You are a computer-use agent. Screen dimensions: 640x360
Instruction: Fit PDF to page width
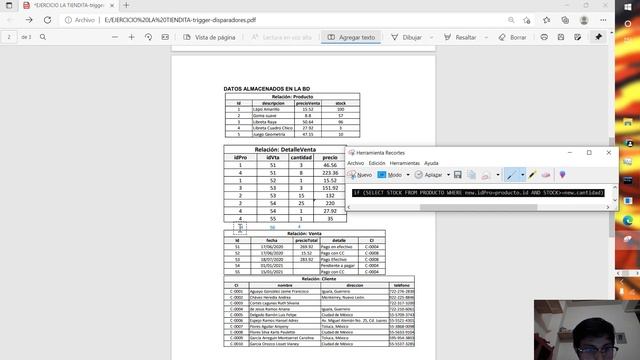point(165,37)
